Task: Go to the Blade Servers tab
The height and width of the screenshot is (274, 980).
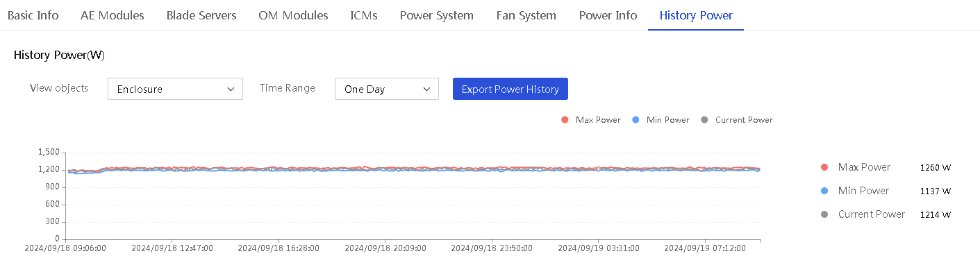Action: tap(201, 15)
